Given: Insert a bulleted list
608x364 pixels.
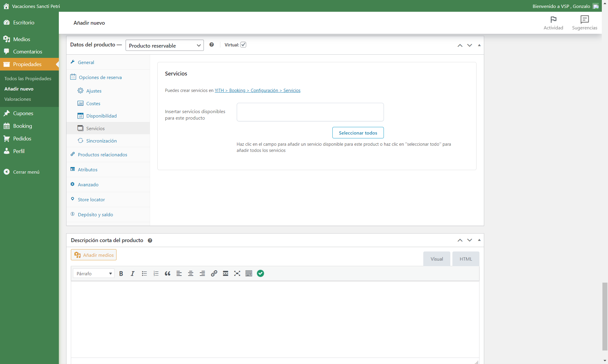Looking at the screenshot, I should 144,274.
